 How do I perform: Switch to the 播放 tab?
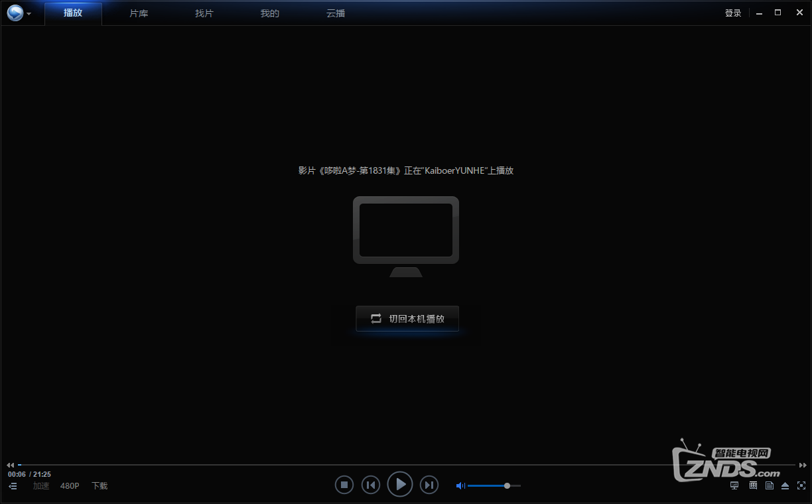(73, 13)
